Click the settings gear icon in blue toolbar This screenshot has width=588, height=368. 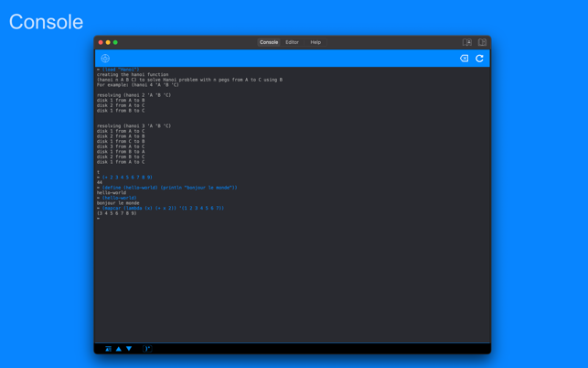coord(105,59)
